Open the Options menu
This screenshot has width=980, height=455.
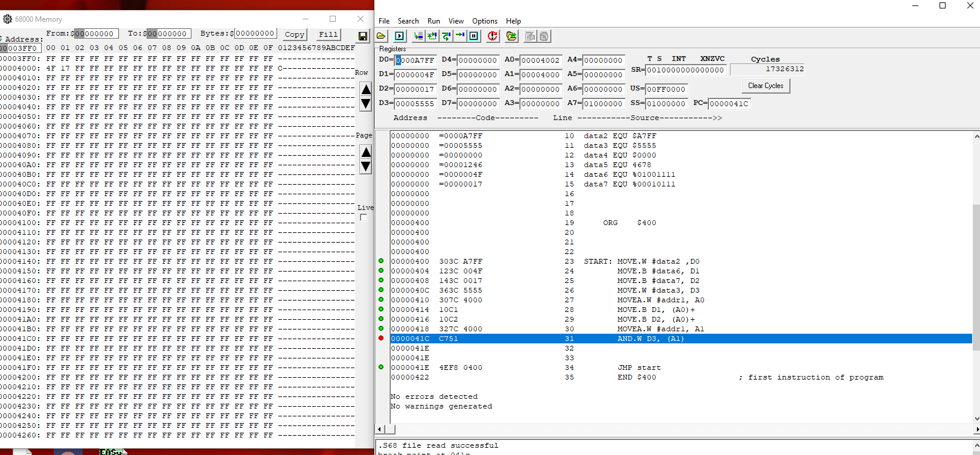pos(485,21)
